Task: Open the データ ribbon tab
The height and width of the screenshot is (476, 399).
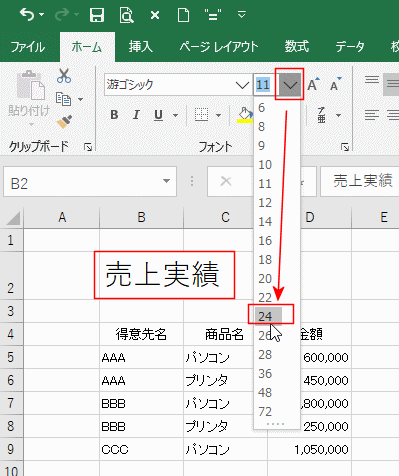Action: click(x=350, y=47)
